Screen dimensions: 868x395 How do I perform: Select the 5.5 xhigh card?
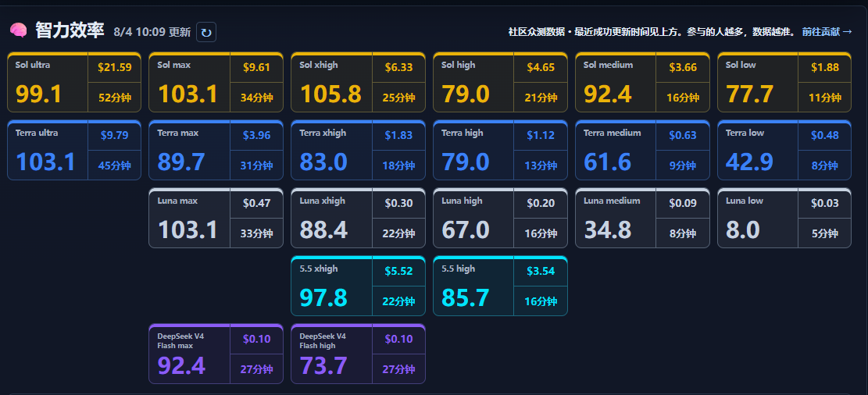click(x=358, y=286)
